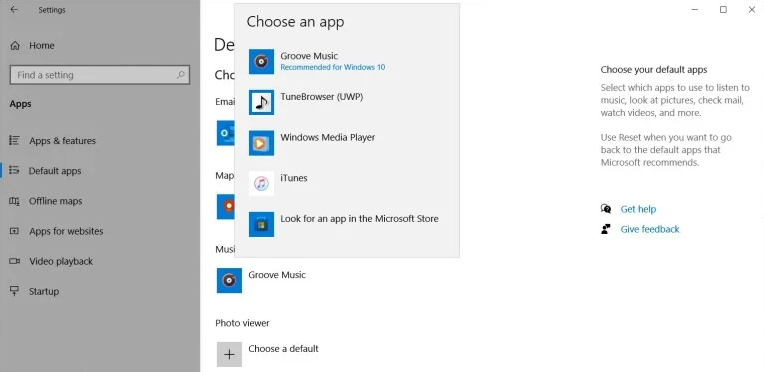Open Video playback settings

click(x=61, y=261)
